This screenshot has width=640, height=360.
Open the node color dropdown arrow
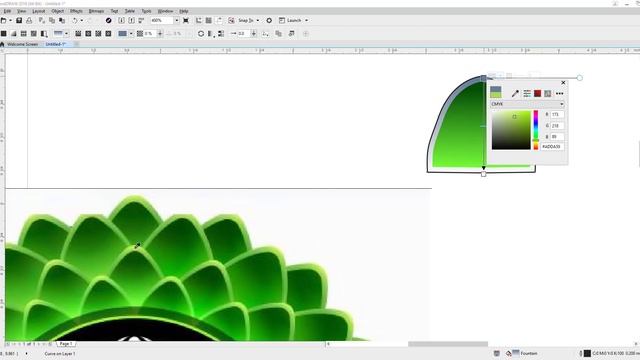(131, 33)
